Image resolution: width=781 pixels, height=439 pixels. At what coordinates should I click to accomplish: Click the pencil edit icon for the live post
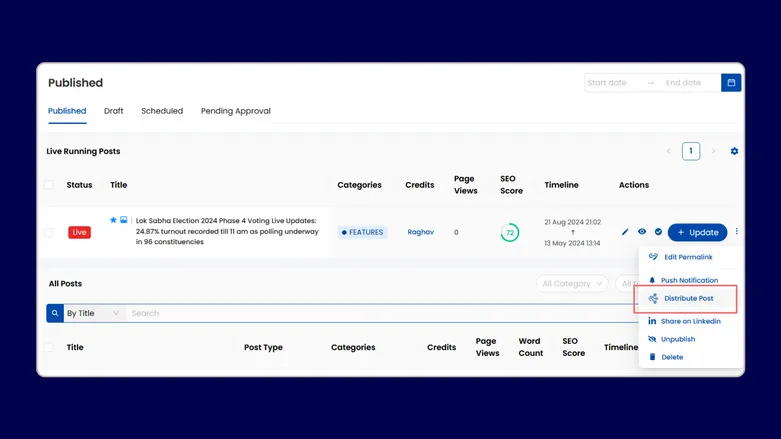[625, 232]
